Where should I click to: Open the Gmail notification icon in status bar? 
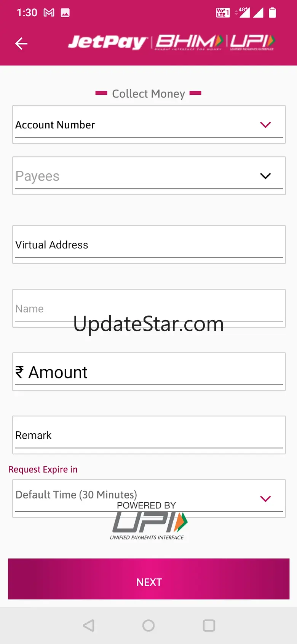click(49, 13)
